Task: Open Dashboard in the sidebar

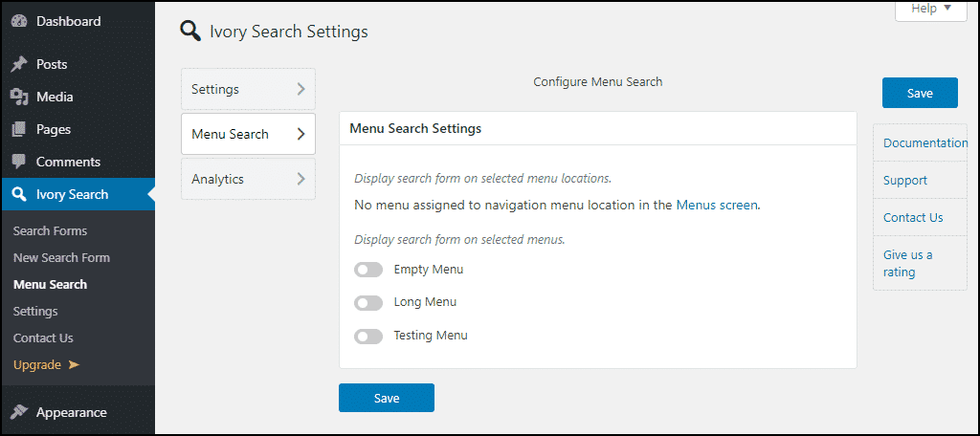Action: 78,21
